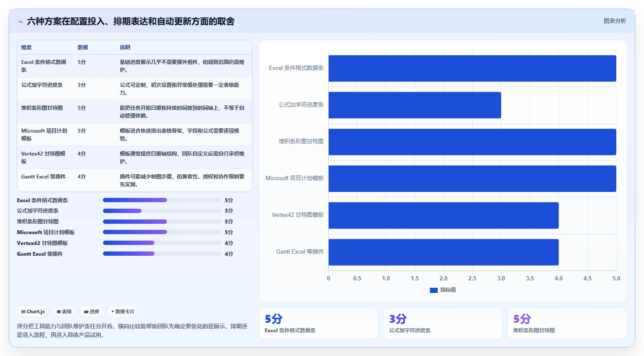Image resolution: width=644 pixels, height=356 pixels.
Task: Click the progress bar for Gantt Excel 等插件
Action: [x=162, y=254]
